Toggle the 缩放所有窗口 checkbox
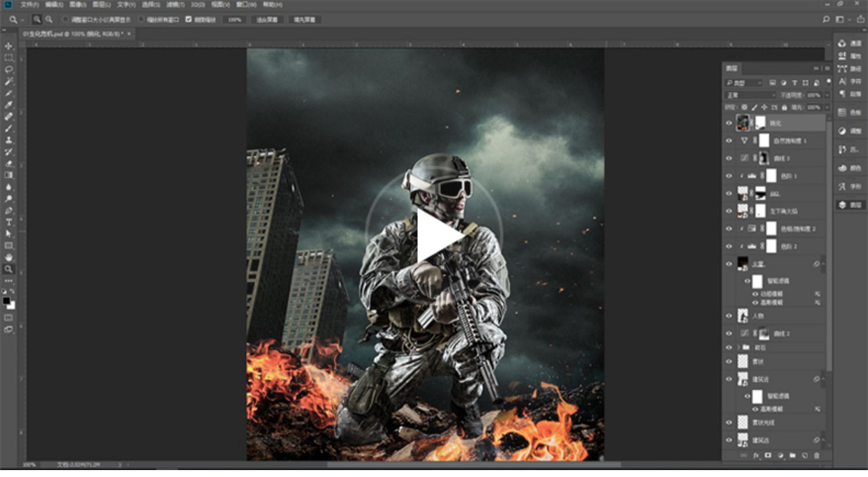 [141, 20]
